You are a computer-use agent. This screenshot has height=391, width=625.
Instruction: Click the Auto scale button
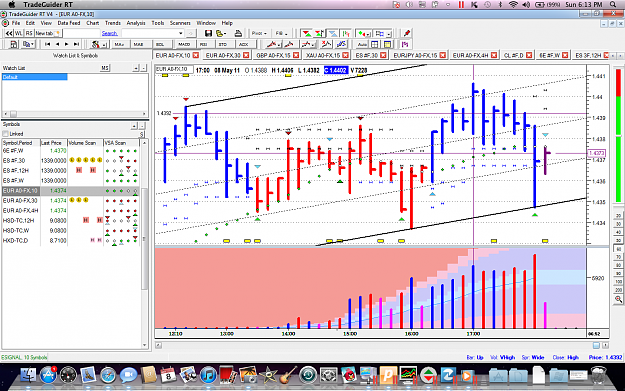tap(362, 44)
